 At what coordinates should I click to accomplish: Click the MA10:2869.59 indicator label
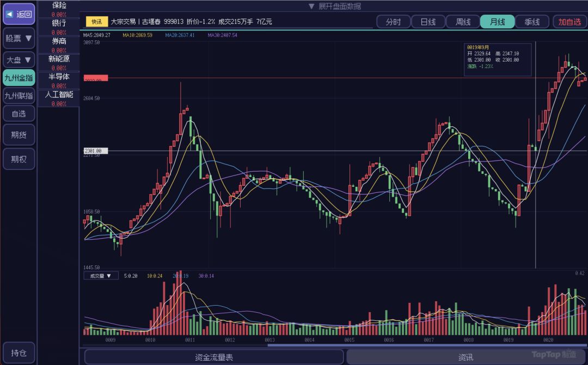coord(138,35)
